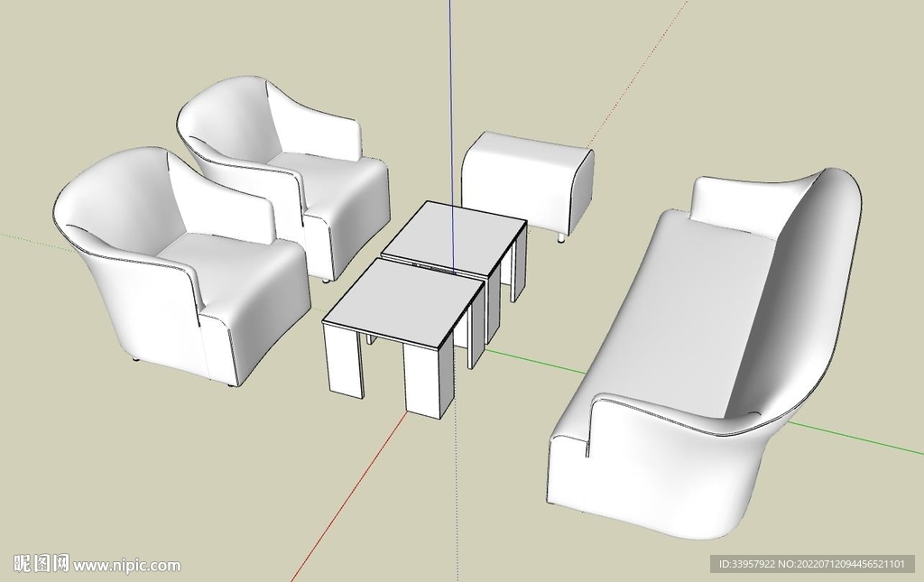Click the rear coffee table top surface
Screen dimensions: 924x582
[x=454, y=234]
